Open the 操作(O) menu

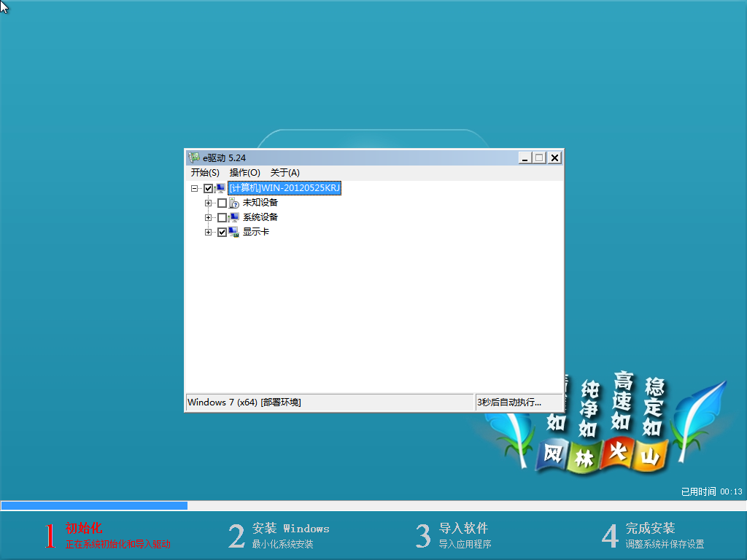click(244, 172)
